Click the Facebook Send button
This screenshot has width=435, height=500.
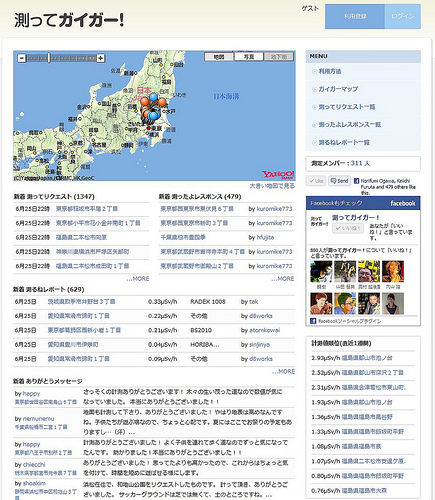point(339,181)
